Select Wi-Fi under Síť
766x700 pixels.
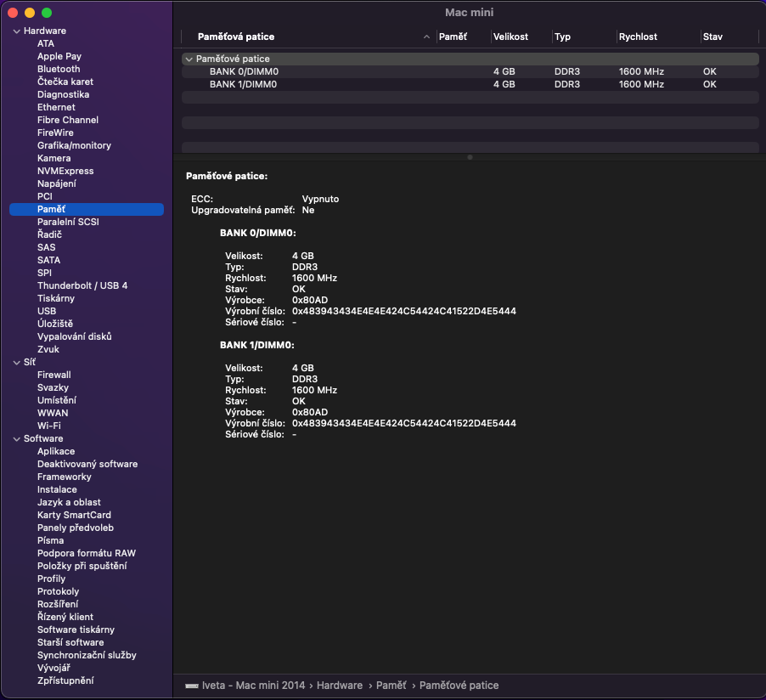click(49, 426)
